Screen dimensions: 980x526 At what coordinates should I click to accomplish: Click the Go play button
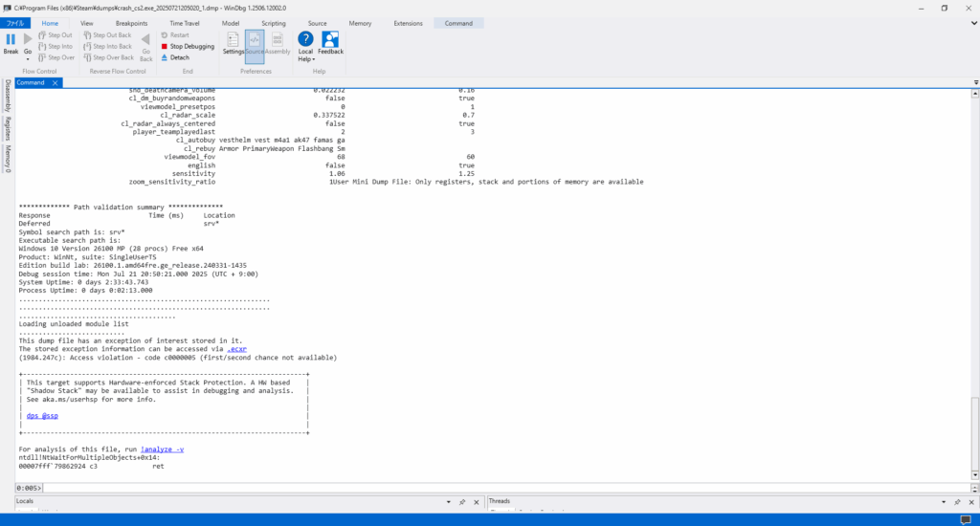28,39
